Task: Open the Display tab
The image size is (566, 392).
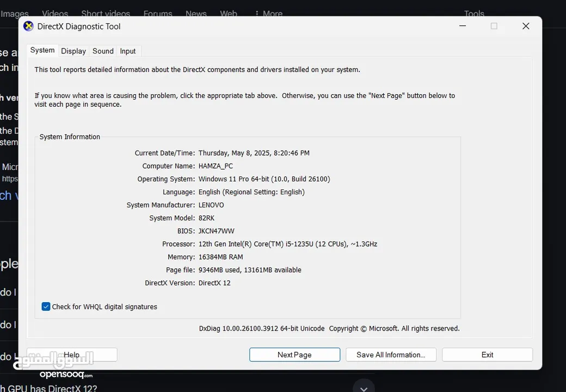Action: [x=73, y=51]
